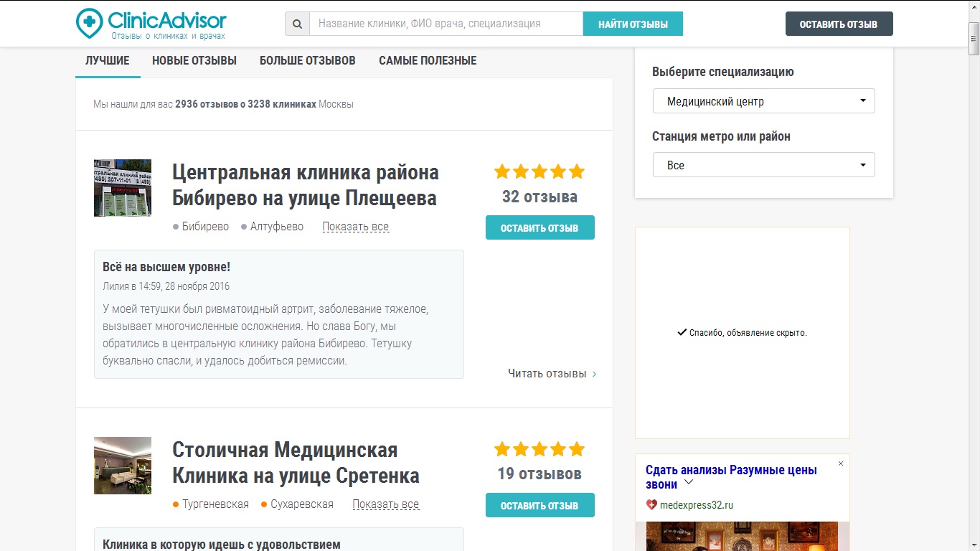Click the page vertical scrollbar thumb

(x=974, y=39)
